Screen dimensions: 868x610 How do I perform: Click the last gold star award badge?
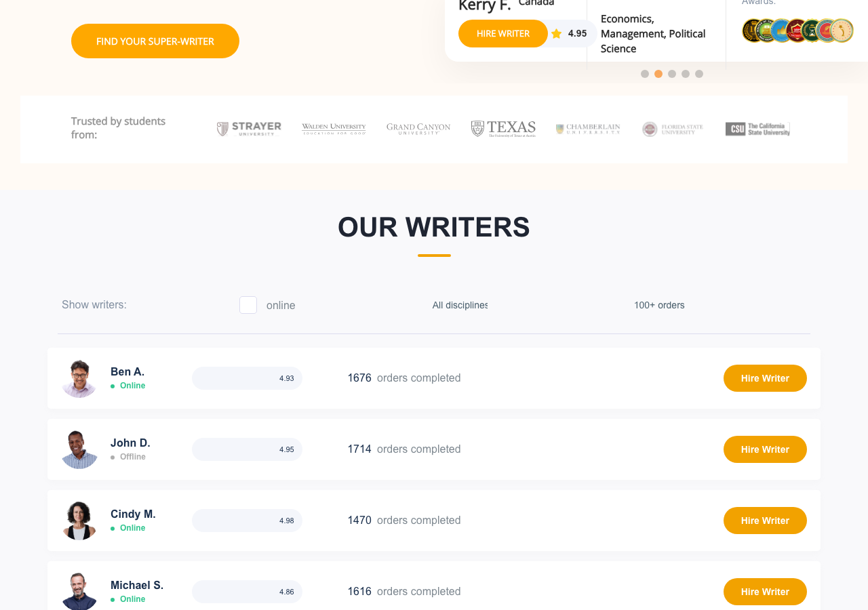click(x=842, y=30)
